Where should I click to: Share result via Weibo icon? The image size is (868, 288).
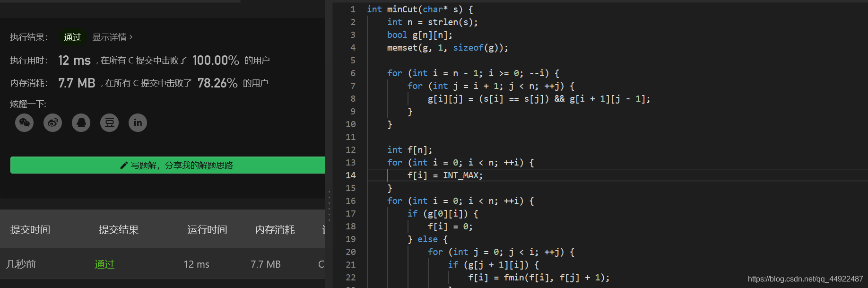tap(53, 123)
